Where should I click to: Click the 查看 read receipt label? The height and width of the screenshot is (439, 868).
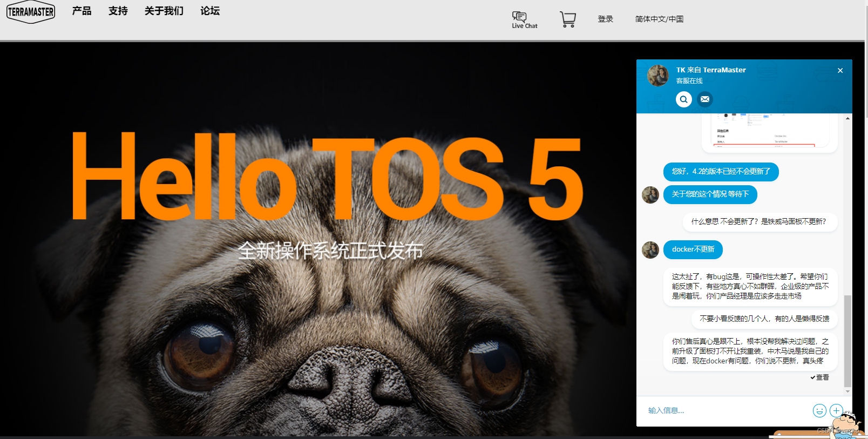point(819,377)
